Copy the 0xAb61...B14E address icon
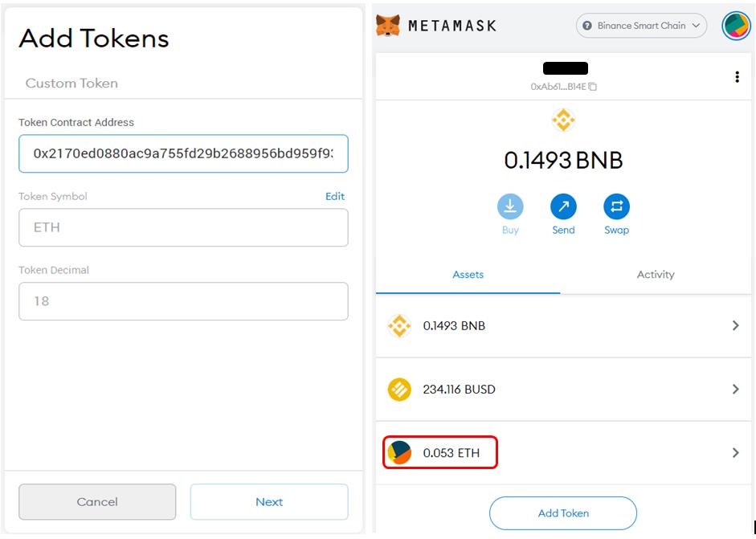The width and height of the screenshot is (756, 539). coord(593,87)
